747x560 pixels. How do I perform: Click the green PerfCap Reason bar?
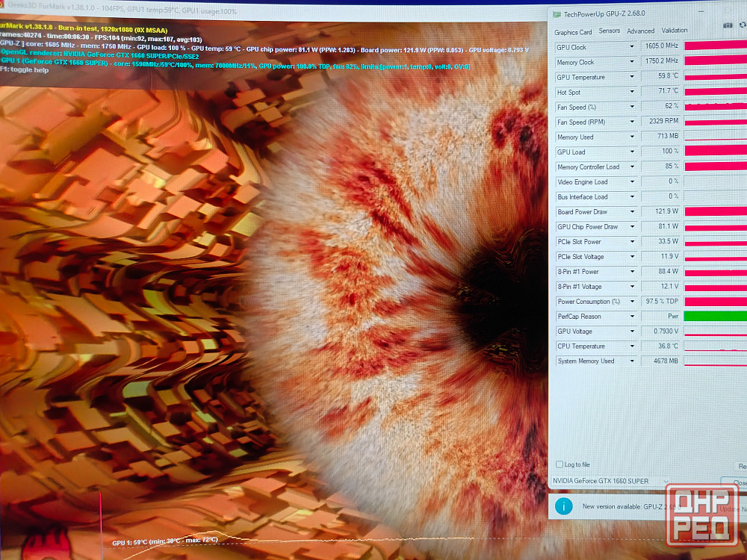point(715,317)
